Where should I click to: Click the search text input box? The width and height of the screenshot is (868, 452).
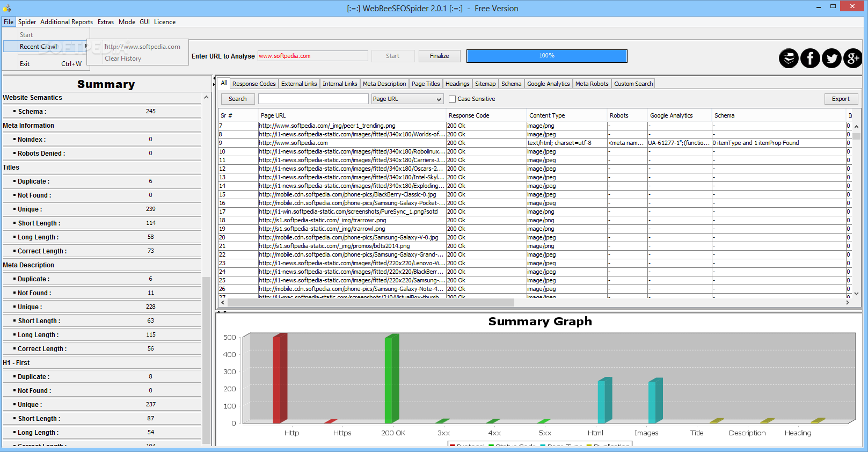point(313,99)
